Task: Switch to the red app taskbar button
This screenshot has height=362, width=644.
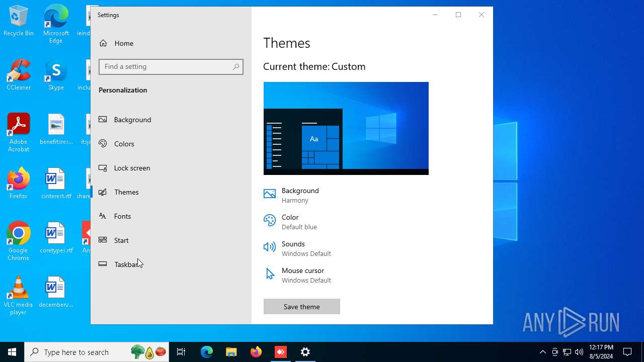Action: [281, 352]
